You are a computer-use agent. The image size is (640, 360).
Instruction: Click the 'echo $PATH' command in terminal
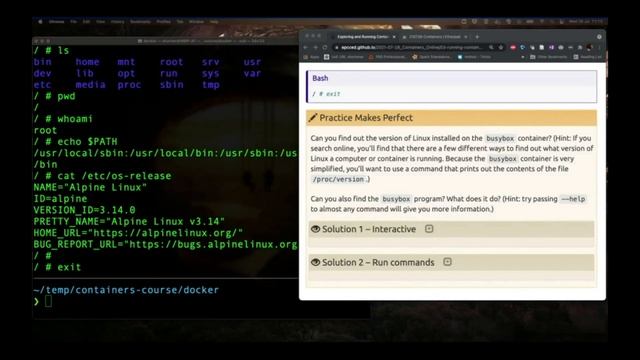coord(87,142)
